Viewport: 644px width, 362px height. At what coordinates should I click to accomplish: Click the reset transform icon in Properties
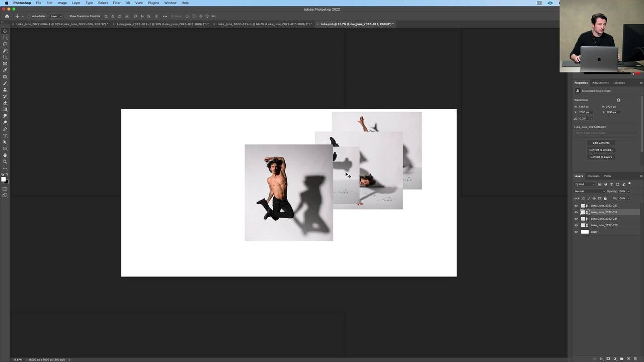tap(618, 100)
